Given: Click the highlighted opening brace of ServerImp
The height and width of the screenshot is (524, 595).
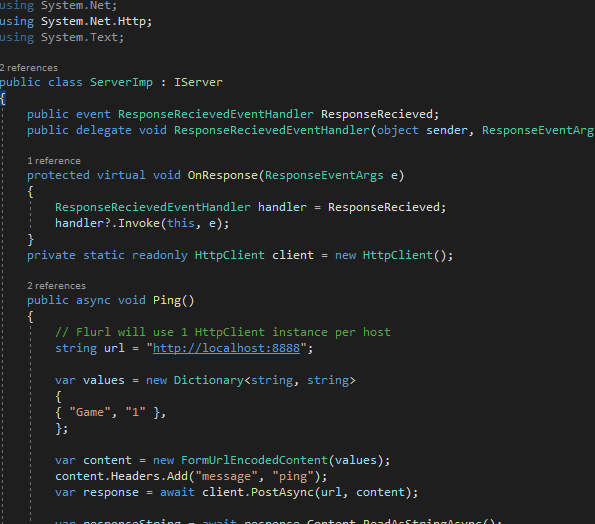Looking at the screenshot, I should pos(3,99).
